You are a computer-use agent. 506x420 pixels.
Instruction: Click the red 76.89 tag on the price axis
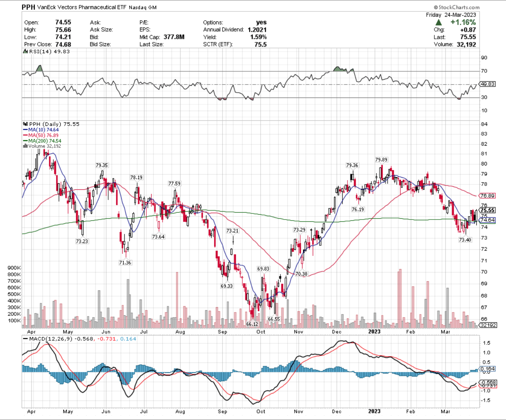[488, 196]
